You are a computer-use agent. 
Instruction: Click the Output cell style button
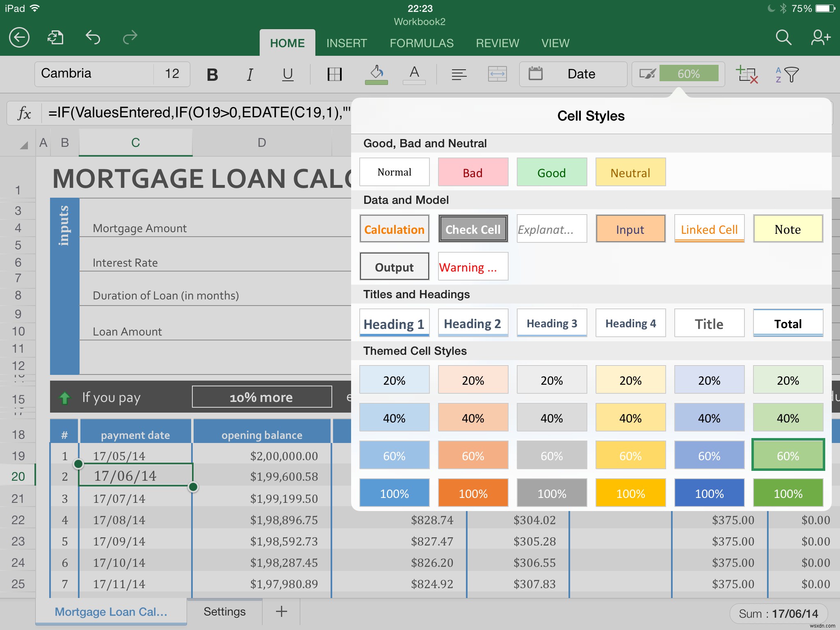click(x=393, y=267)
